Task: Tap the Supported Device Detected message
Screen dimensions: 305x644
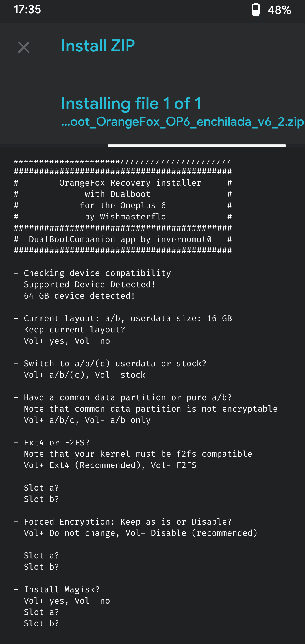Action: [x=90, y=284]
